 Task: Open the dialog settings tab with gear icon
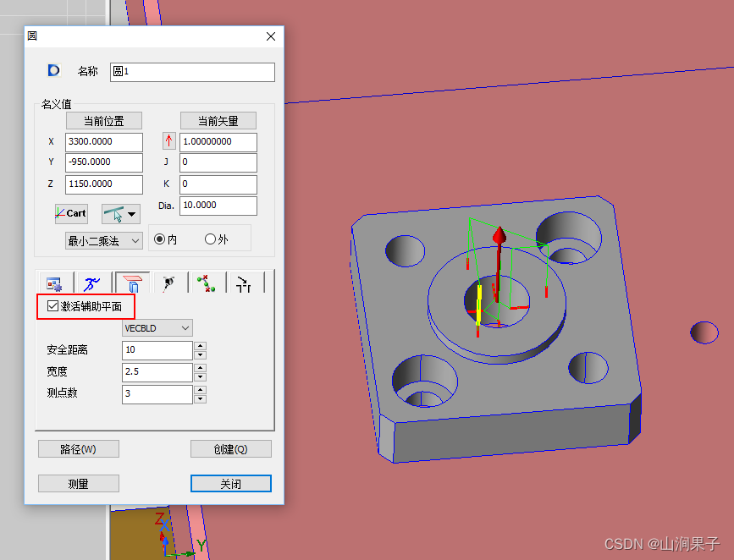54,283
